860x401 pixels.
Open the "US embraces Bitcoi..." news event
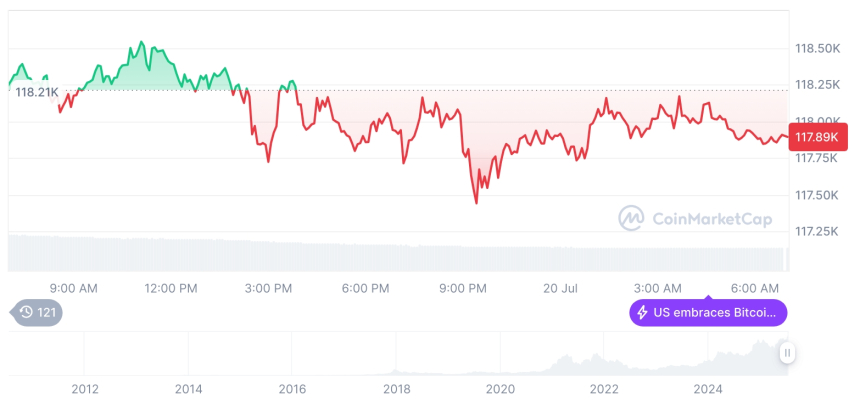(x=709, y=313)
